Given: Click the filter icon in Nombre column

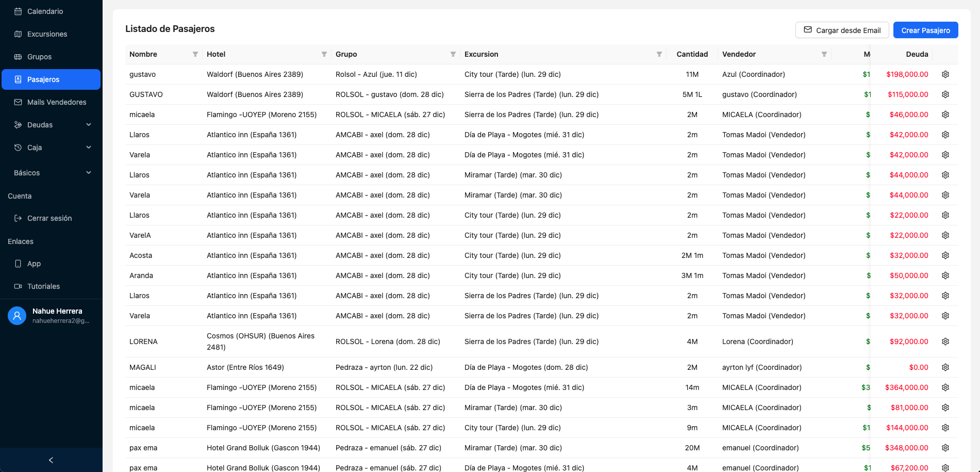Looking at the screenshot, I should point(195,54).
